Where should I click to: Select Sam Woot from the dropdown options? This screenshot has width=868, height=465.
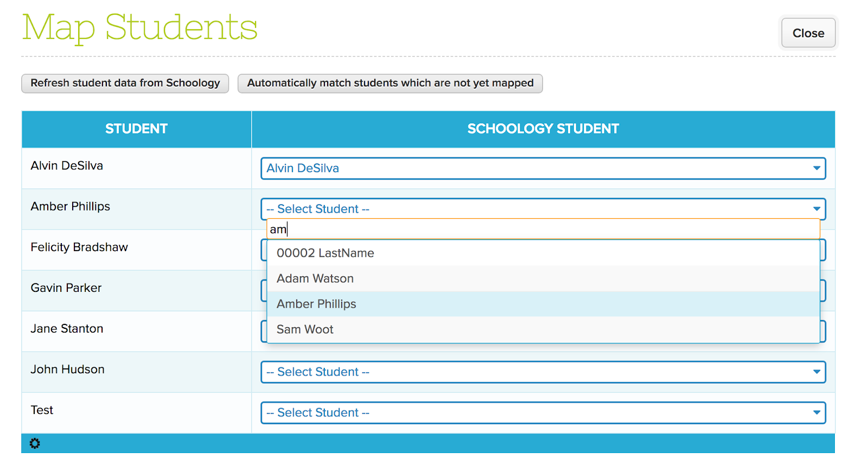[543, 329]
